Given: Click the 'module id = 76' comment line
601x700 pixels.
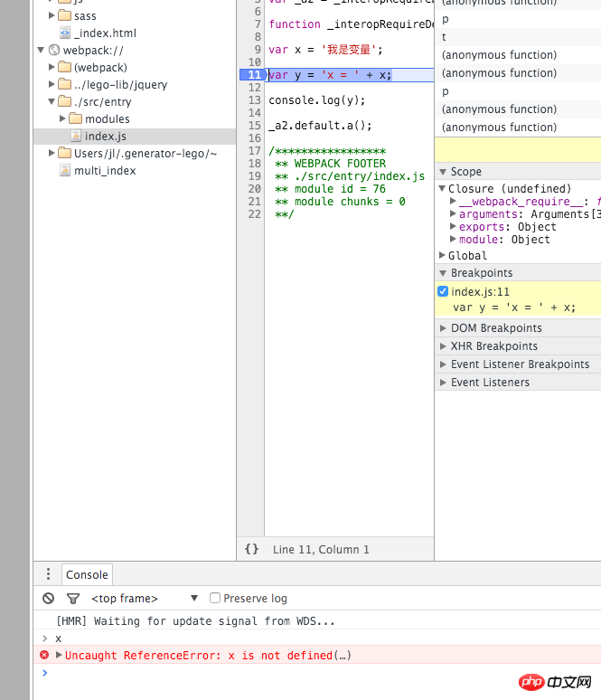Looking at the screenshot, I should pyautogui.click(x=330, y=189).
